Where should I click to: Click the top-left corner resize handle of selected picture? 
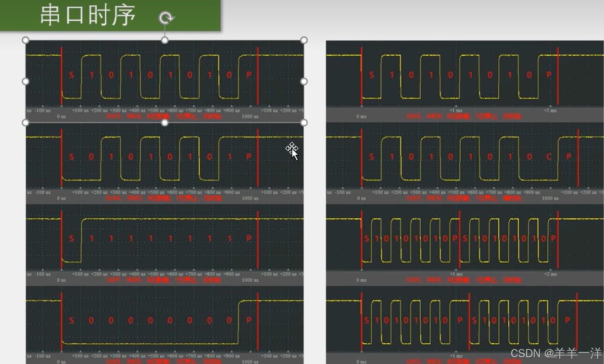click(25, 40)
